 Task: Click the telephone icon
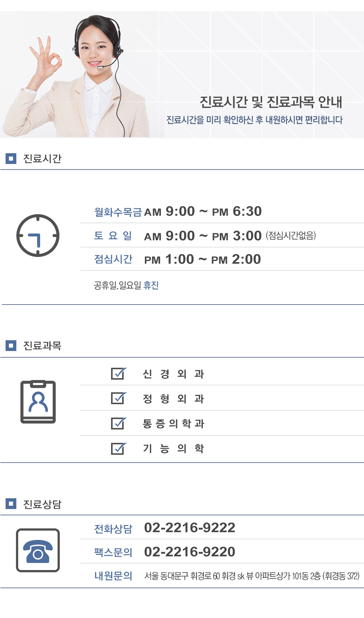[x=38, y=550]
